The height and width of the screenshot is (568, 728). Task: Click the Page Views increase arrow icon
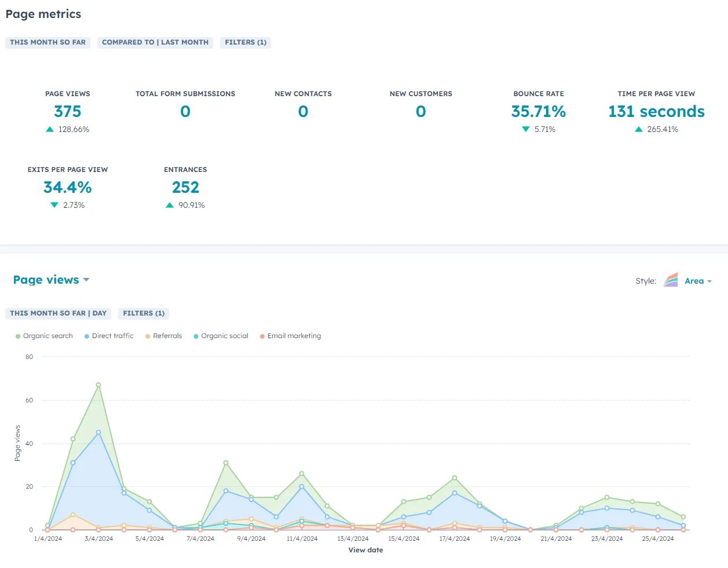(50, 130)
